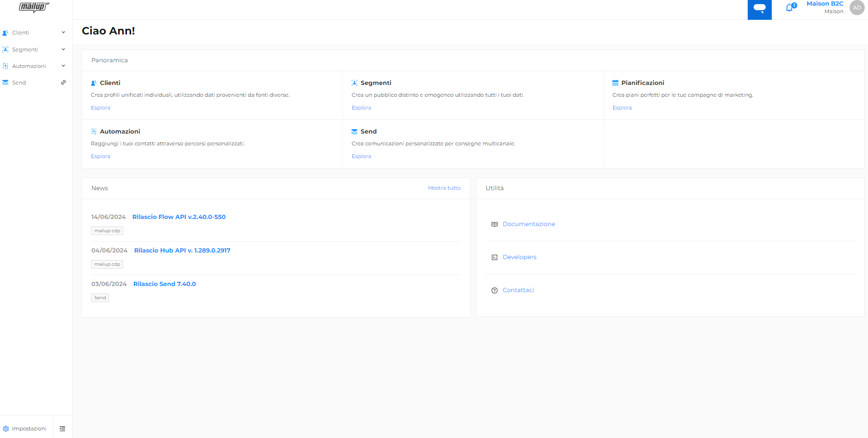Click the Segmenti card heading
The image size is (868, 438).
376,83
